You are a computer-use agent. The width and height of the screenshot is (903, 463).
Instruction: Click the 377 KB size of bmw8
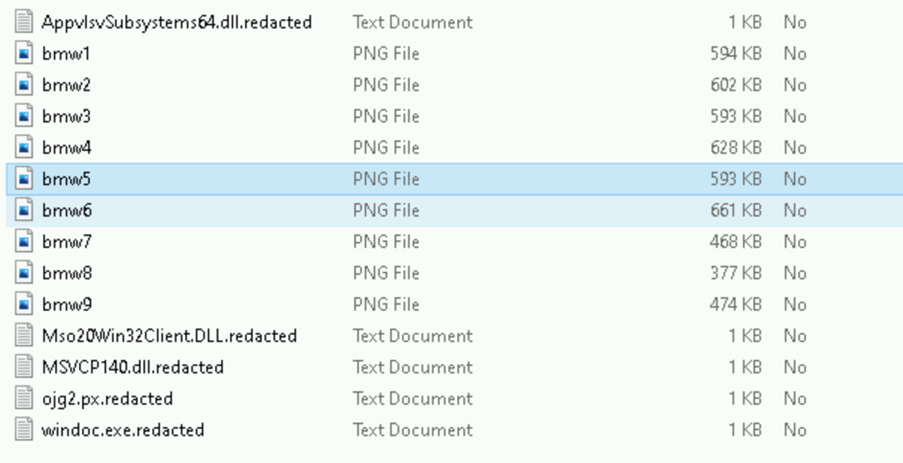coord(735,273)
